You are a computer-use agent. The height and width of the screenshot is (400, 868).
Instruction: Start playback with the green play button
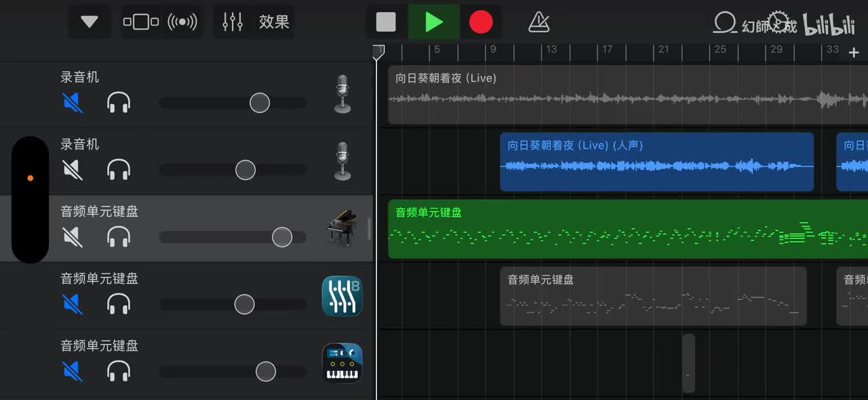pos(434,22)
